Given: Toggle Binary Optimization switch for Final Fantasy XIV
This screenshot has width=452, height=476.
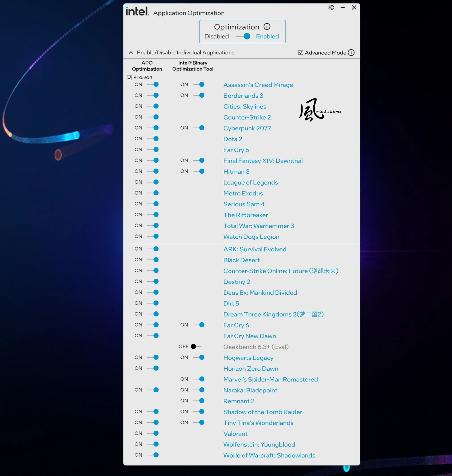Looking at the screenshot, I should [x=199, y=161].
